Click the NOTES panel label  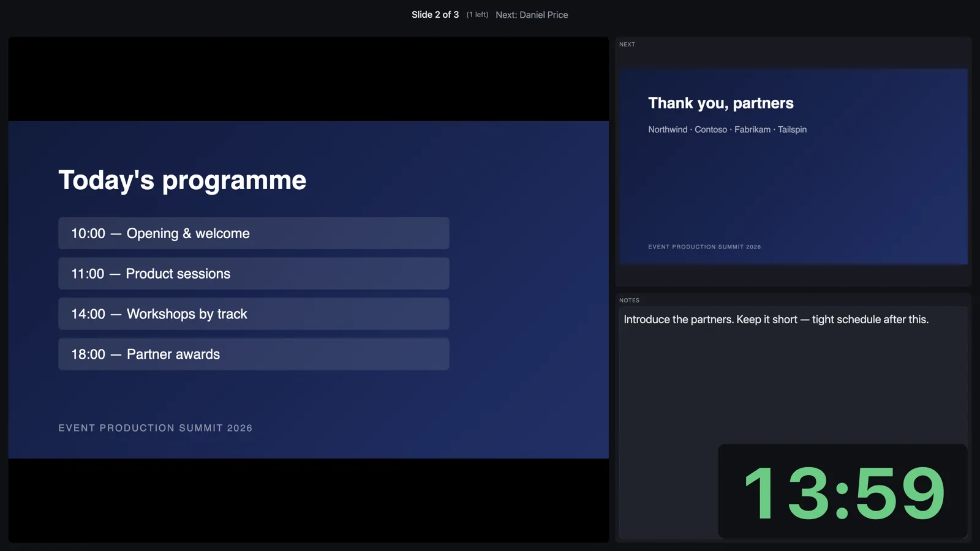pos(629,301)
